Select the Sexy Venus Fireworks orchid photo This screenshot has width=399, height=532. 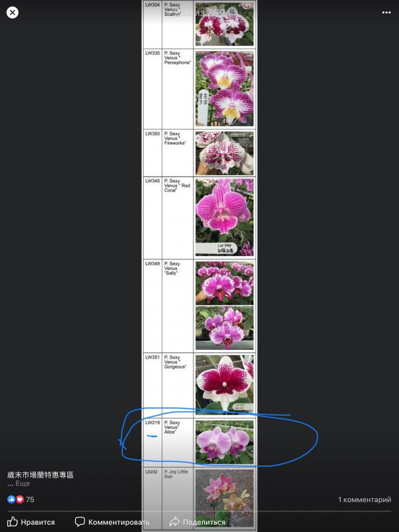(224, 153)
